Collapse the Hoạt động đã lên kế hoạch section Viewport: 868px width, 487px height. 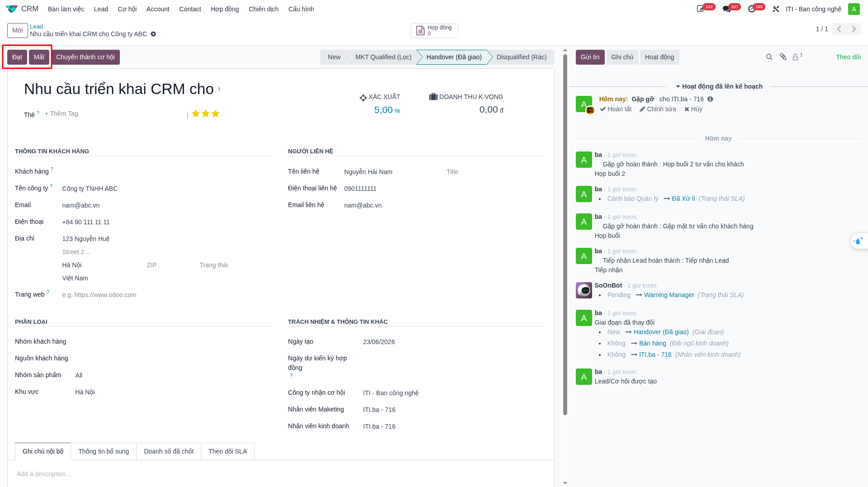coord(719,86)
